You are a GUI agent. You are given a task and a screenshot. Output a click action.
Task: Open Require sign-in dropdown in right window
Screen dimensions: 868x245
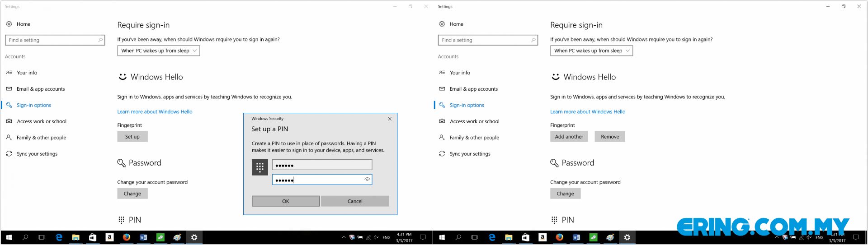[x=591, y=51]
